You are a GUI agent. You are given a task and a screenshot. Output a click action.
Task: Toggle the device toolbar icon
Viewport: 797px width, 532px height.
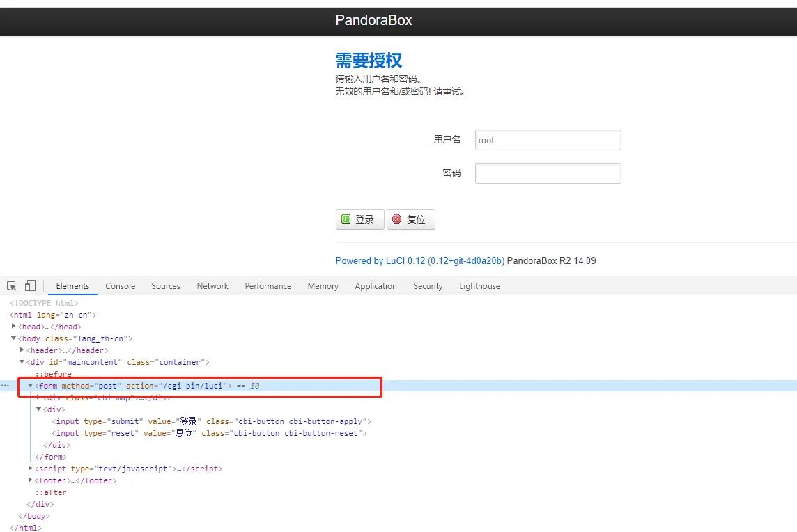30,286
